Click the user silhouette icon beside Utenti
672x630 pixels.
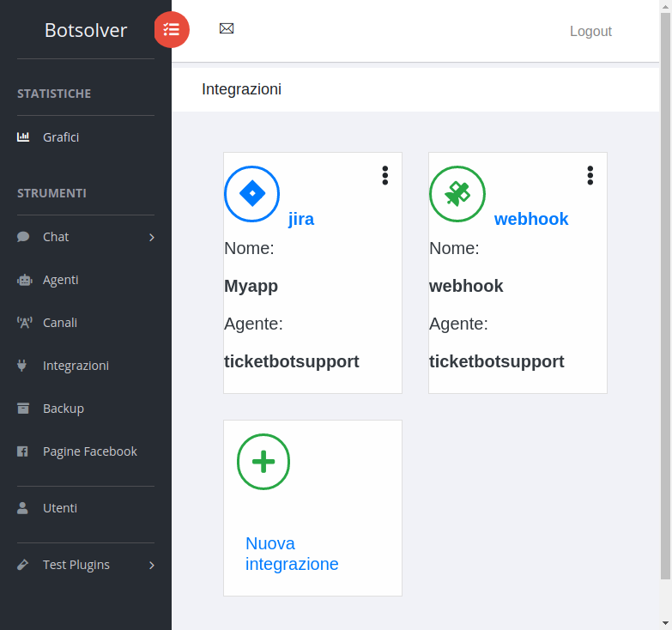(x=22, y=508)
